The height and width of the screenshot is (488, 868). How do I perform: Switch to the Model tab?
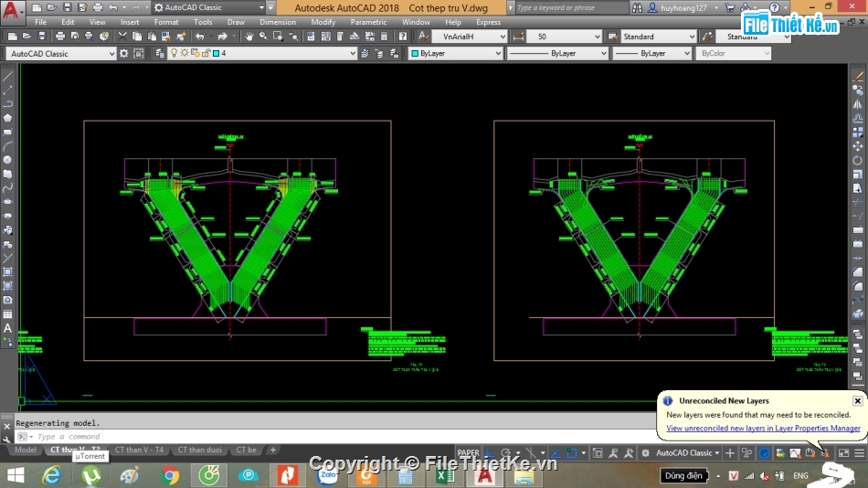pos(25,450)
